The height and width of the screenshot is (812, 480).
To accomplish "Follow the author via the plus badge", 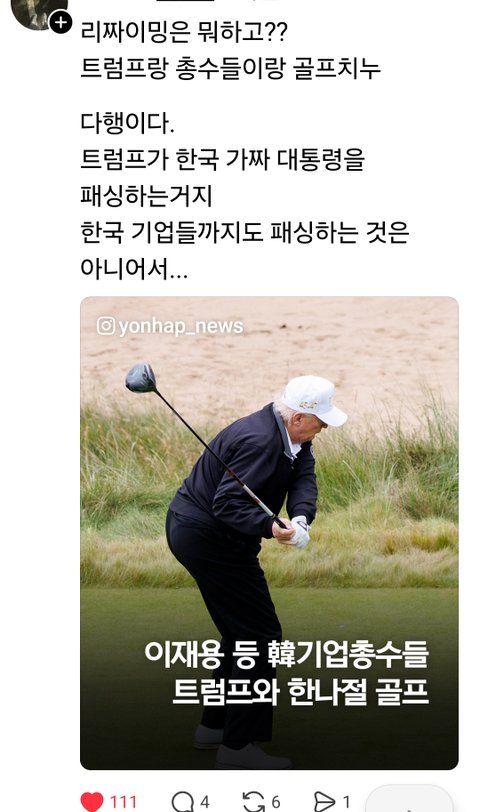I will tap(61, 22).
